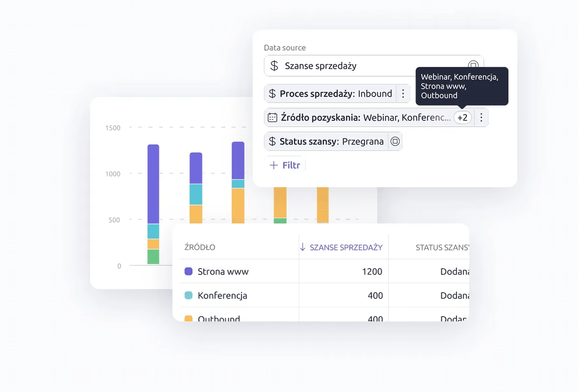Click the STATUS SZANSY column header

point(441,247)
